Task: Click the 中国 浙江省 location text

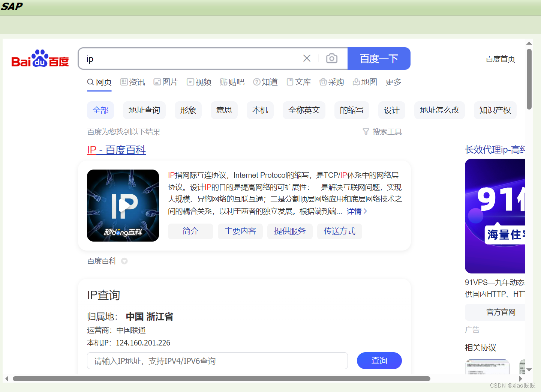Action: (150, 317)
